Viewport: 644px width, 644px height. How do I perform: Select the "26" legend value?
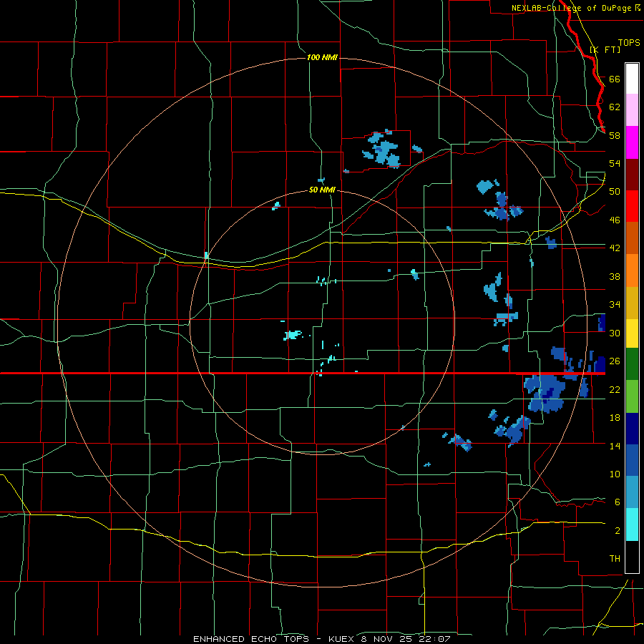[615, 361]
